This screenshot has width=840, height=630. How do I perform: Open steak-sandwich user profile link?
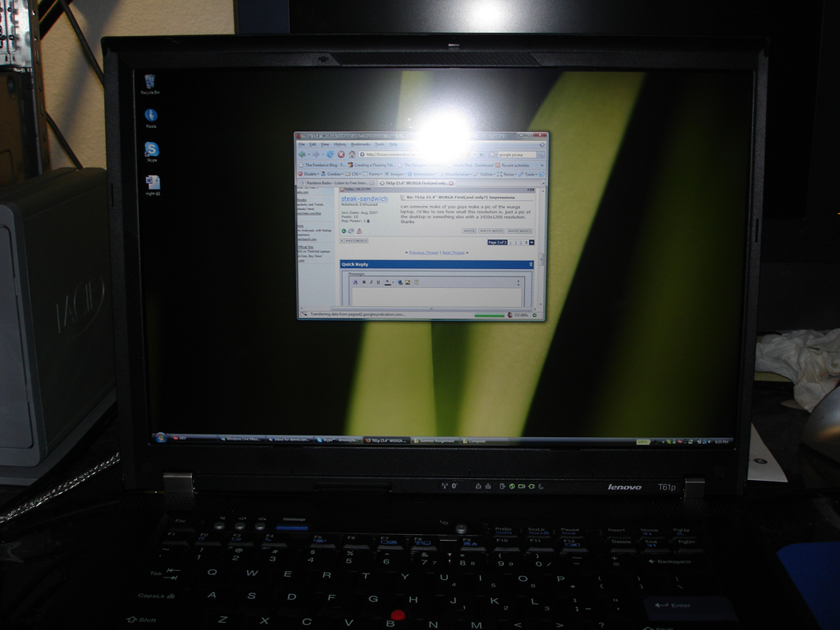364,199
